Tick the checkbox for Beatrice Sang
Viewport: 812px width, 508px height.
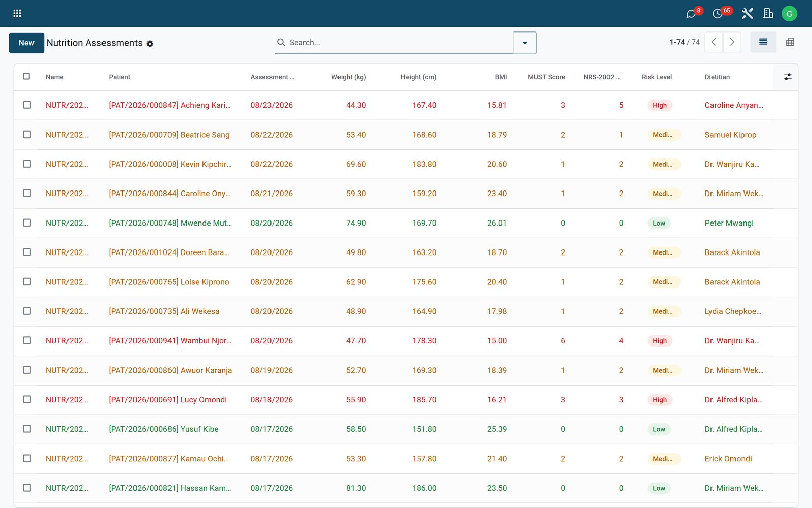click(27, 134)
